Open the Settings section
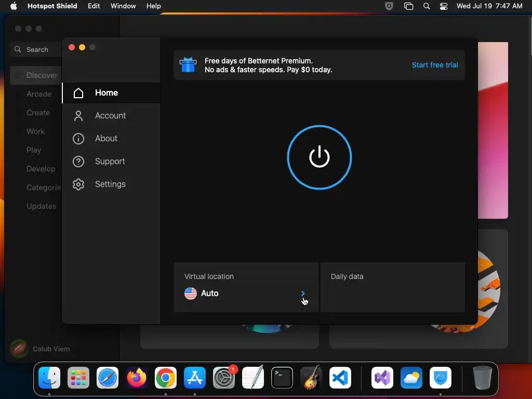This screenshot has height=399, width=532. click(x=111, y=184)
